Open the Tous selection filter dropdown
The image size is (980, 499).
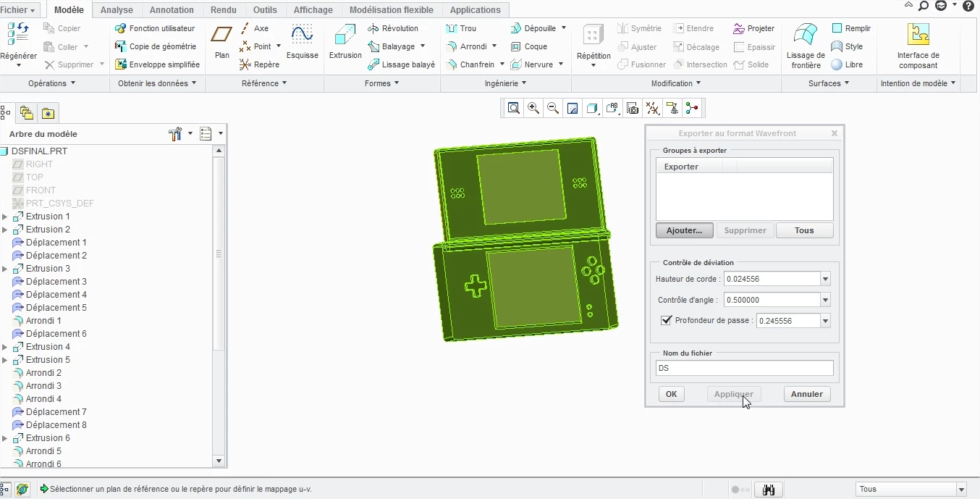pos(961,490)
